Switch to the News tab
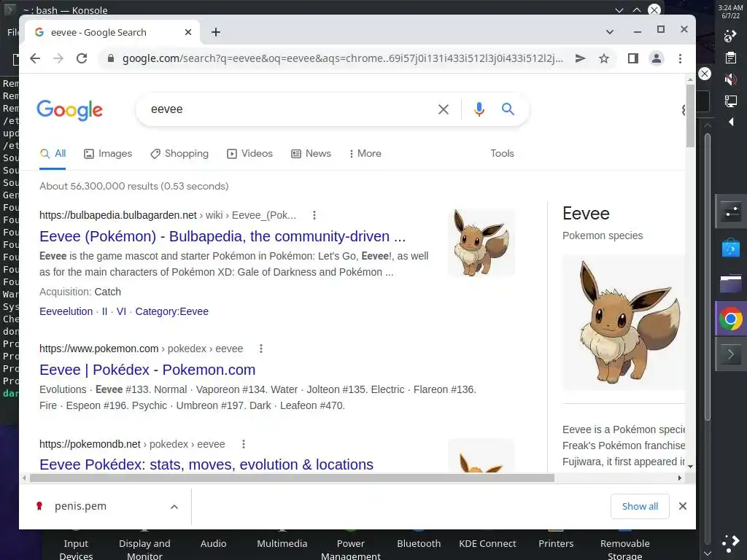The image size is (747, 560). [311, 154]
